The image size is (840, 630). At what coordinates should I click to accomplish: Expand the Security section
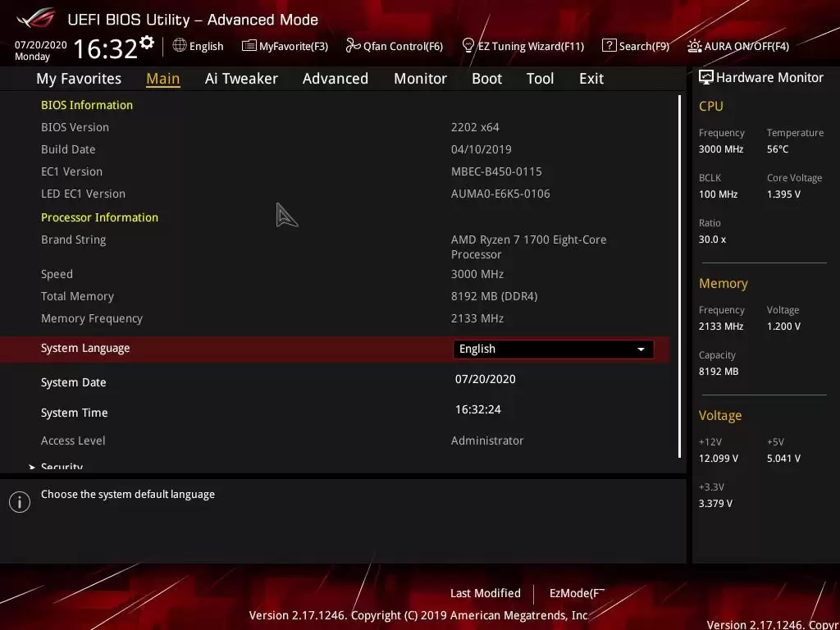(62, 465)
